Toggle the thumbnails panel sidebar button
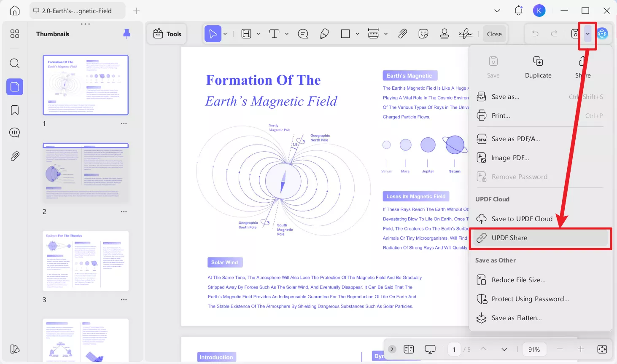The width and height of the screenshot is (617, 364). click(x=15, y=87)
